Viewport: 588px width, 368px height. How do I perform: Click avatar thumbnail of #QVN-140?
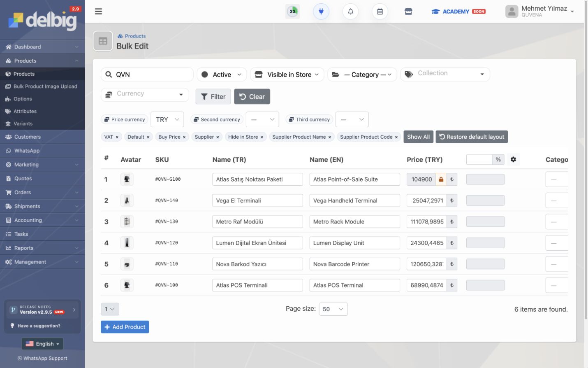point(127,200)
